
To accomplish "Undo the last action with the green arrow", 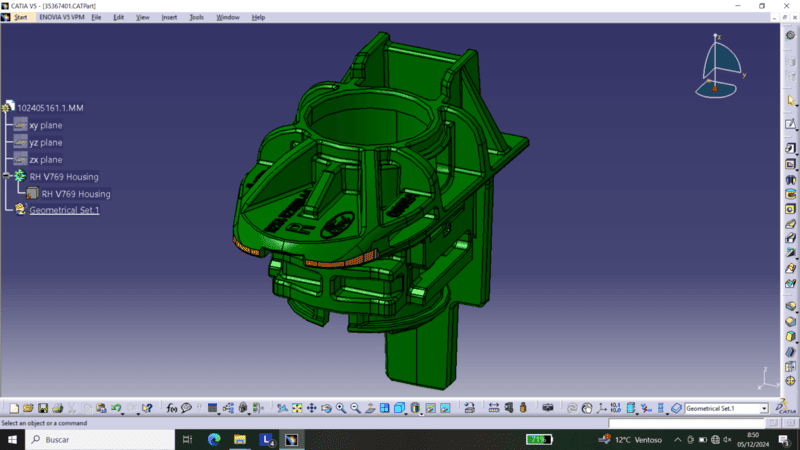I will (116, 408).
